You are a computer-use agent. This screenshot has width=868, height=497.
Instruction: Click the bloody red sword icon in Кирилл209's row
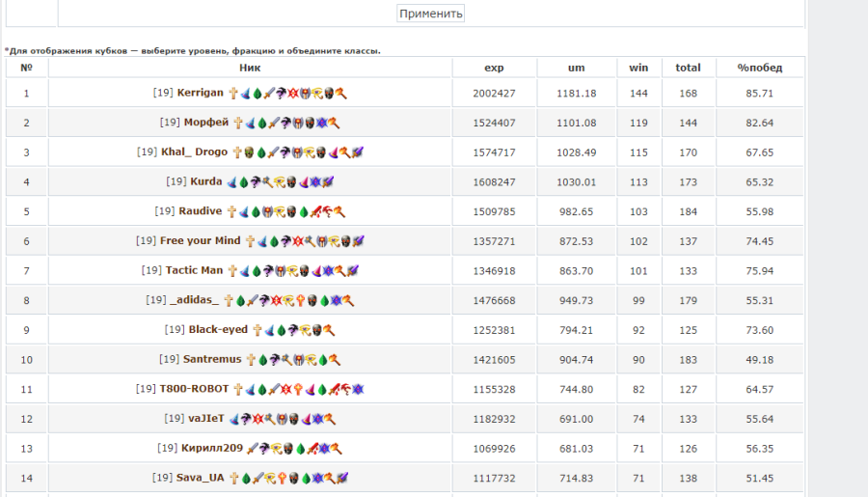tap(312, 448)
